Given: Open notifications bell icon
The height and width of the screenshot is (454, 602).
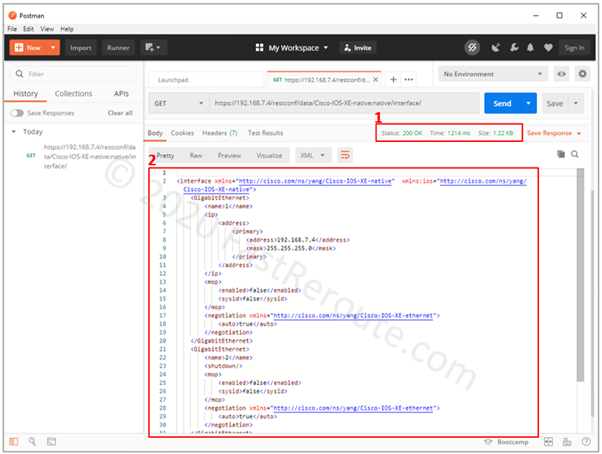Looking at the screenshot, I should pos(530,48).
